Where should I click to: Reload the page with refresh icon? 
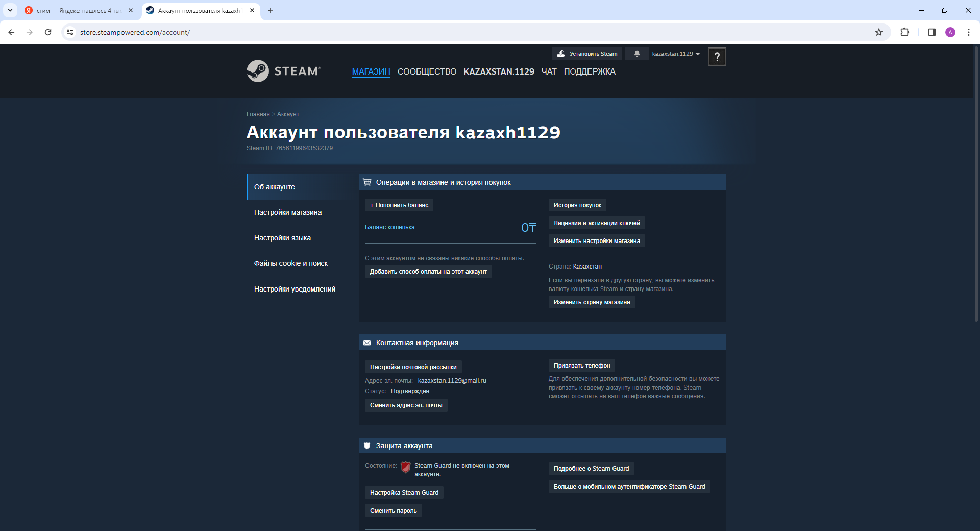(x=48, y=32)
